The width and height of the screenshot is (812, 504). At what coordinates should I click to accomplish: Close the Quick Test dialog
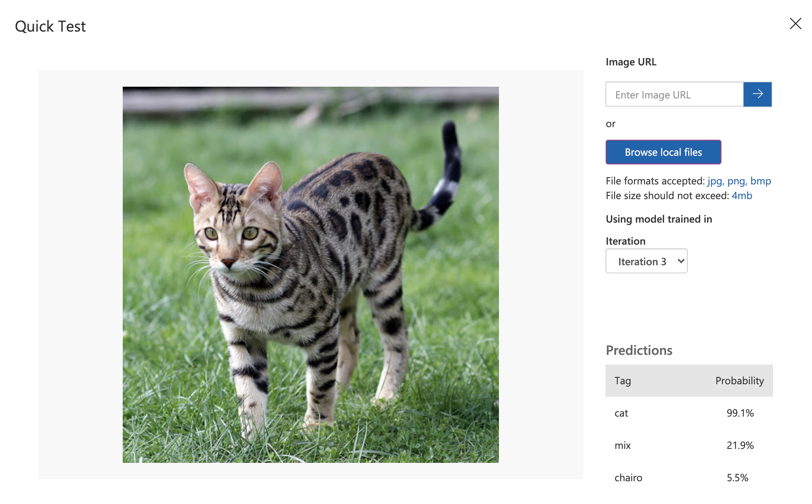[795, 24]
